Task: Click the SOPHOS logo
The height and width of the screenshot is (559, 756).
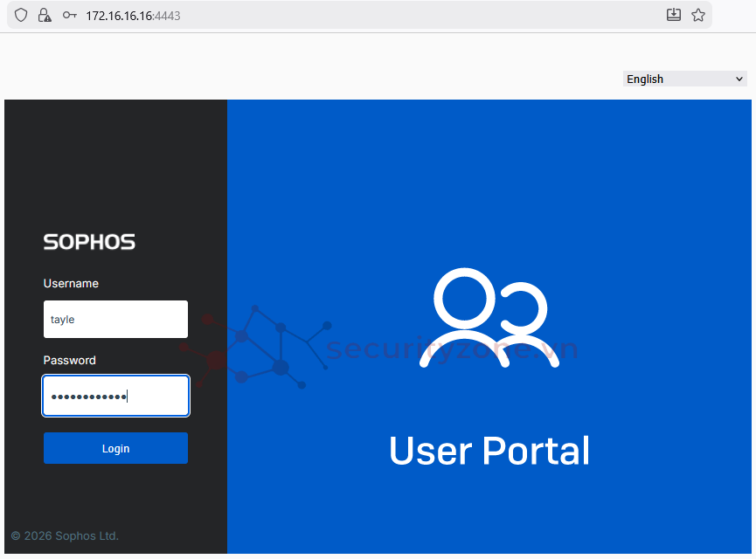Action: (89, 242)
